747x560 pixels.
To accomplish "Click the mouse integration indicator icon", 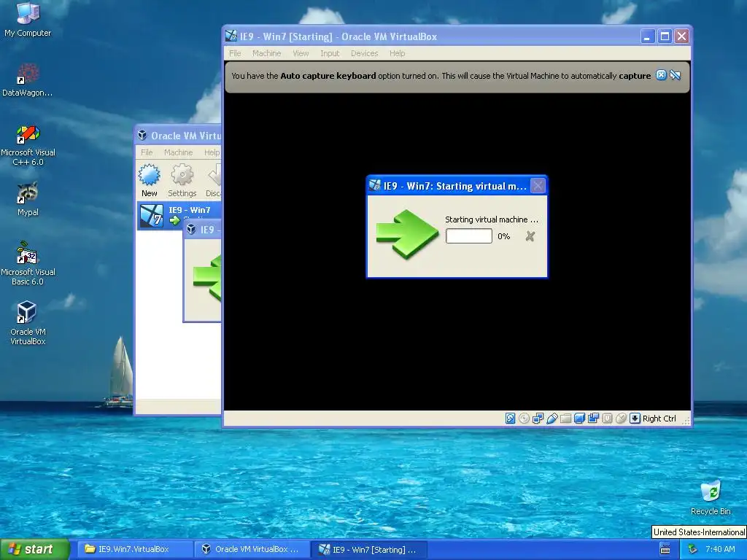I will [621, 419].
